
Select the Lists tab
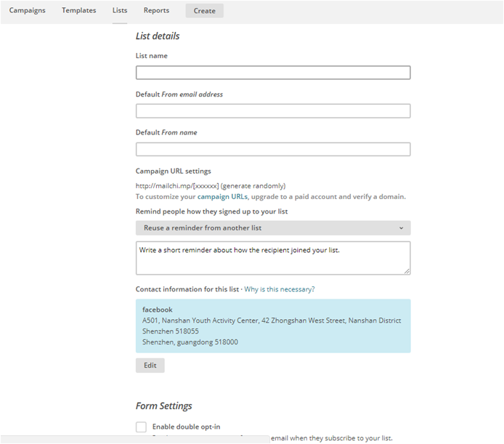120,11
